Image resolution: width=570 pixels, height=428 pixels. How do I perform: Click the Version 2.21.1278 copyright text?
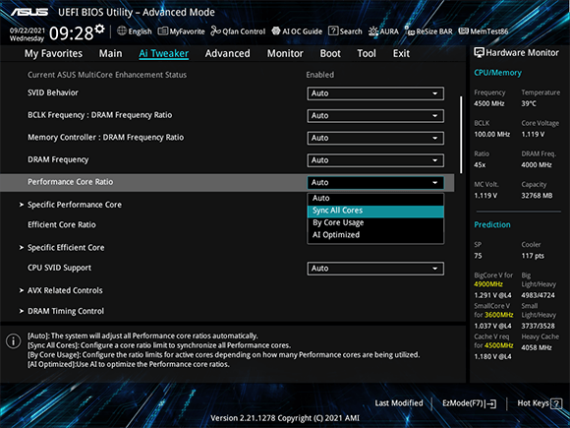(x=285, y=418)
